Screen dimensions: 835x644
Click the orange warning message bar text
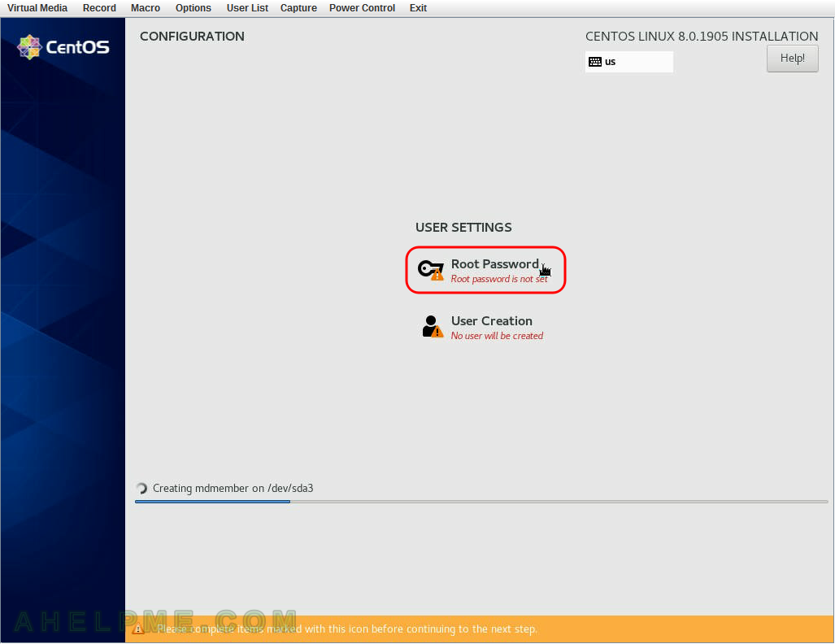pyautogui.click(x=347, y=629)
